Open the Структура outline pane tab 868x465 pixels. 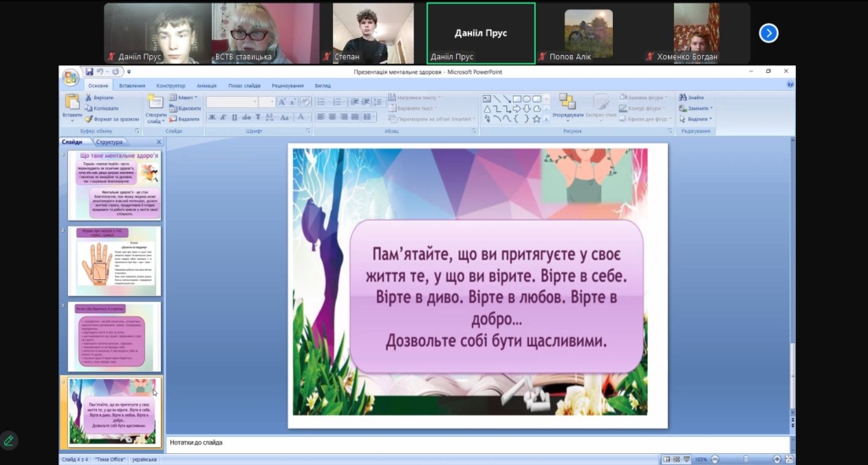pyautogui.click(x=109, y=142)
